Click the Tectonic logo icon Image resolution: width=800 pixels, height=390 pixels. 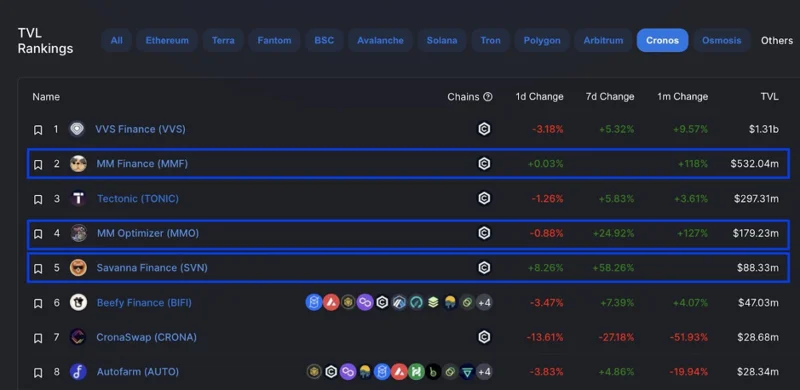point(78,199)
